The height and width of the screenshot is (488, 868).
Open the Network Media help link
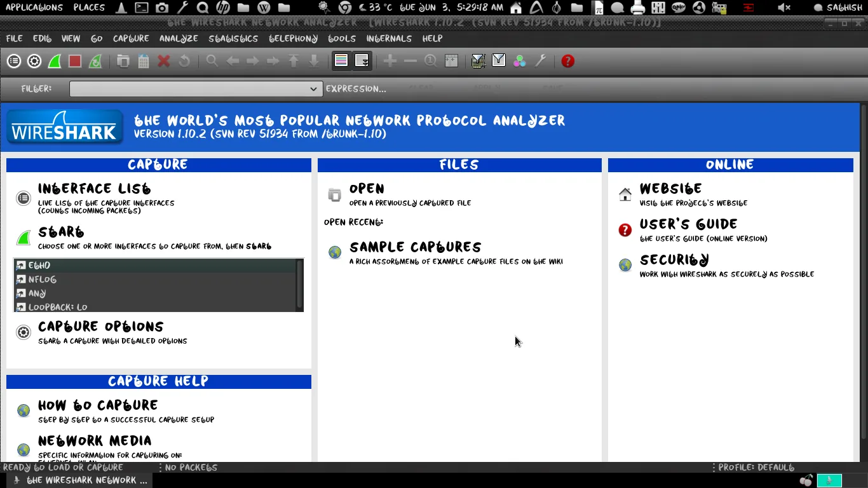tap(95, 441)
